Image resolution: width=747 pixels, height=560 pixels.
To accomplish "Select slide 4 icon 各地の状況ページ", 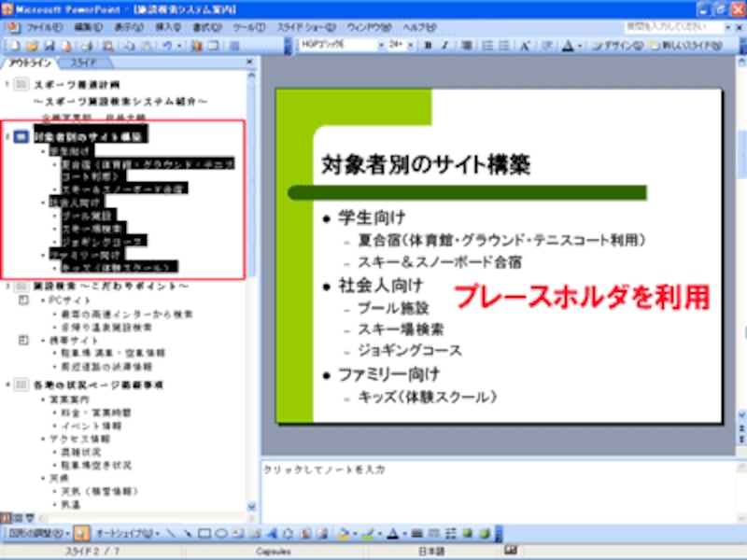I will pyautogui.click(x=21, y=385).
